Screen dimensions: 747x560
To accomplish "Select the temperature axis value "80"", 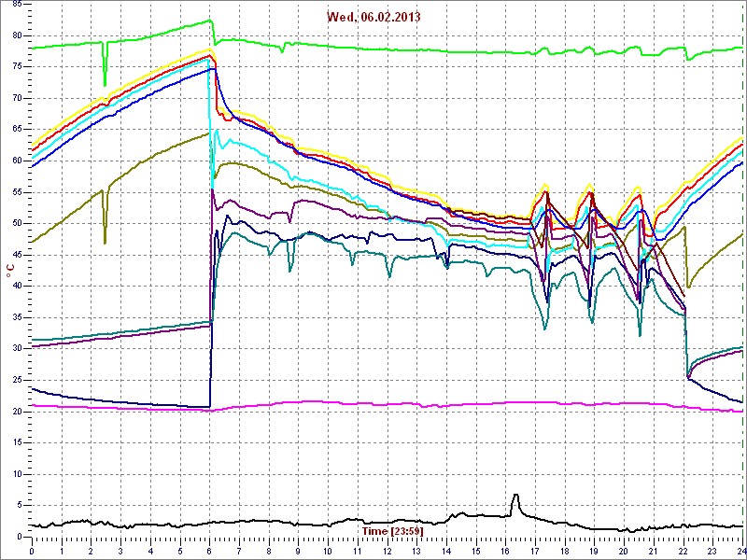I will pos(16,35).
